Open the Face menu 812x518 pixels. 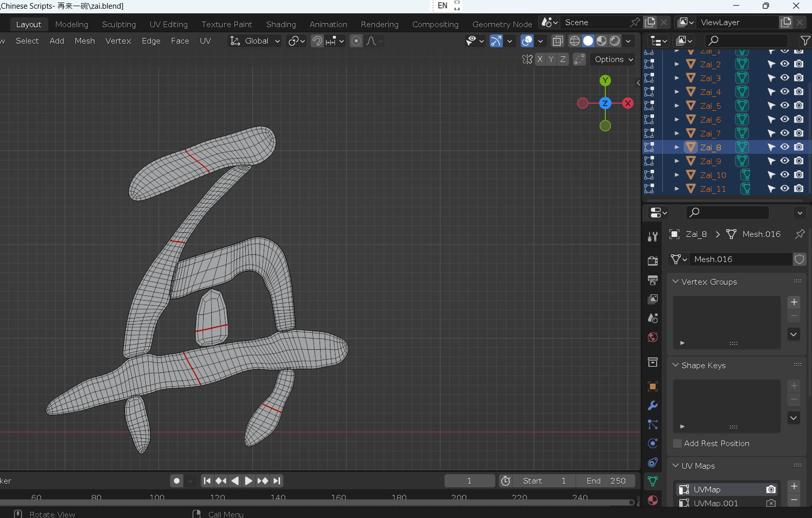(180, 41)
